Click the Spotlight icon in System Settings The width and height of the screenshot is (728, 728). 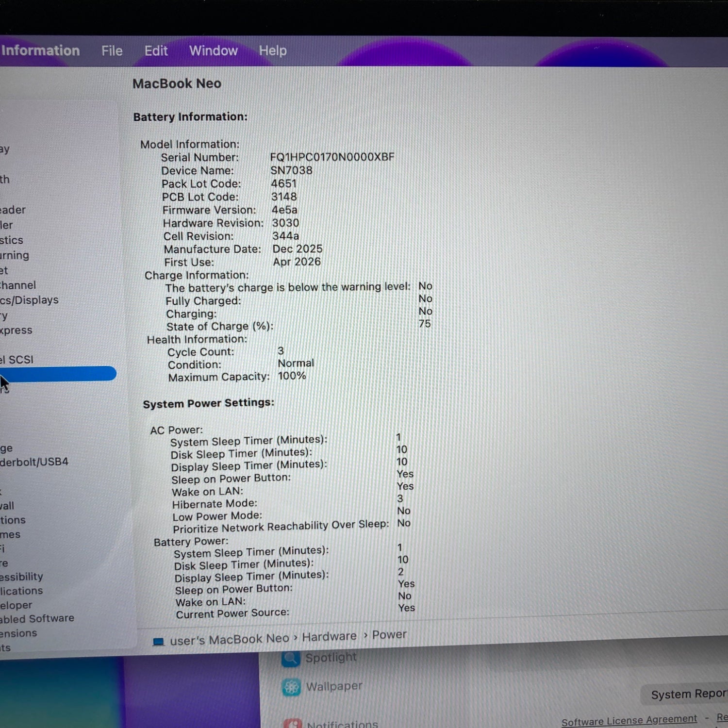[x=291, y=658]
